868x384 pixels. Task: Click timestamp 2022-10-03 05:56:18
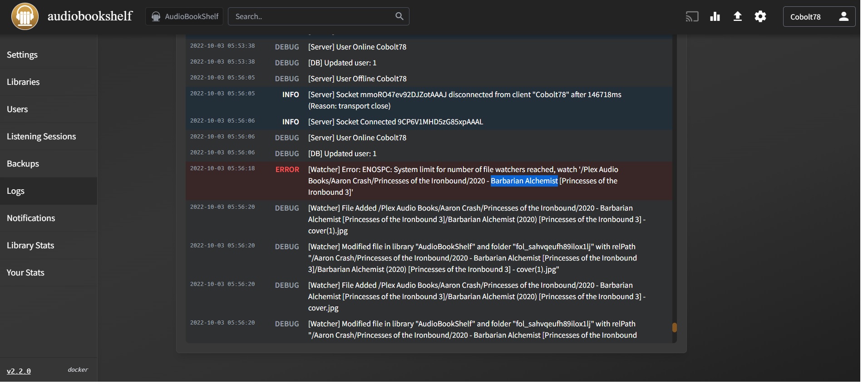tap(222, 168)
